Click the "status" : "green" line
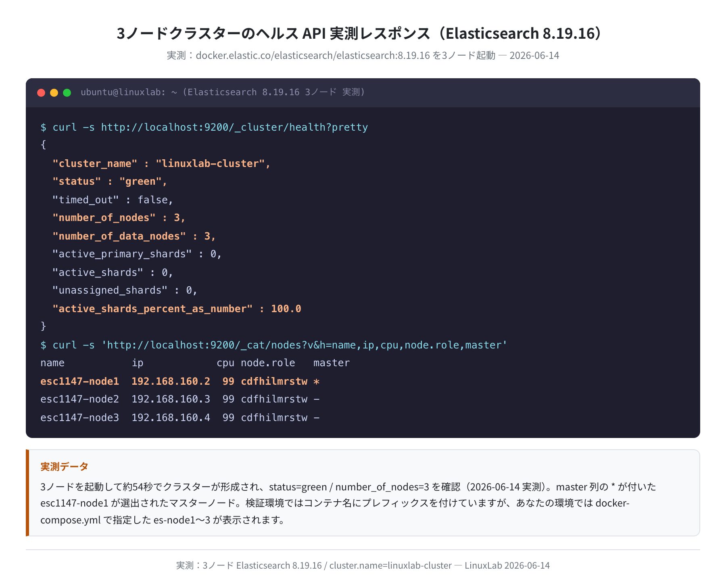Image resolution: width=726 pixels, height=588 pixels. tap(110, 182)
